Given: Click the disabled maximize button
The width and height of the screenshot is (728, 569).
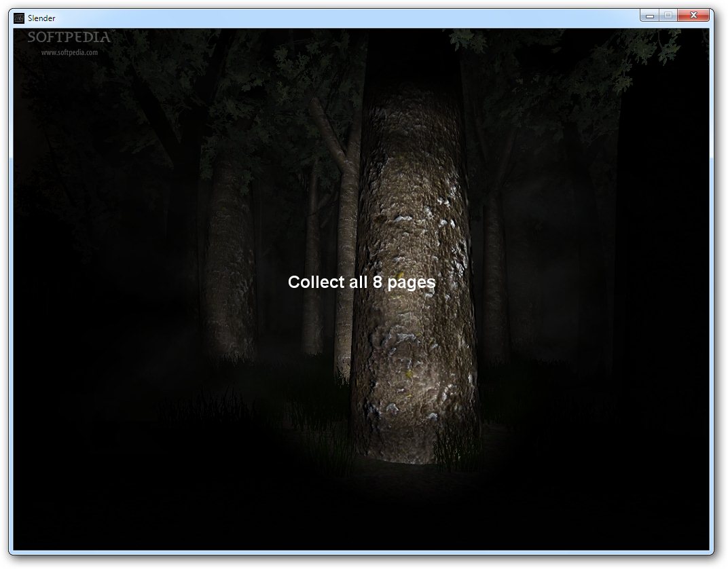Looking at the screenshot, I should tap(668, 16).
